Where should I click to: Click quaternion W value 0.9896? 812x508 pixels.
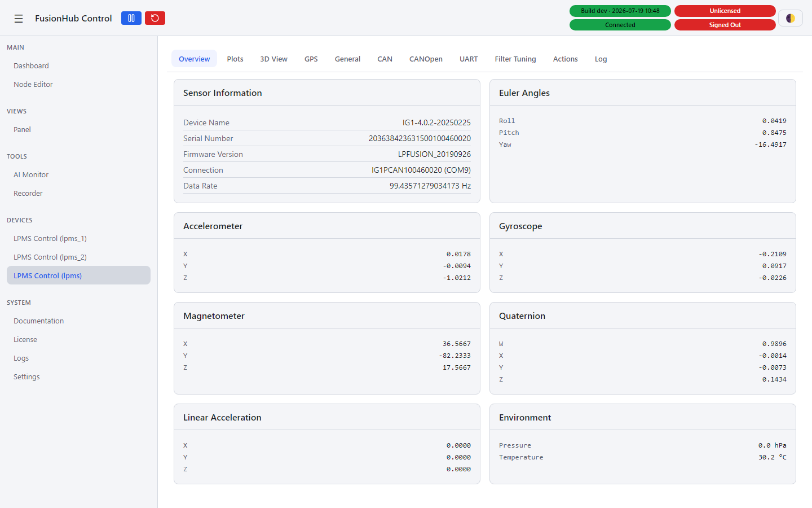(x=774, y=344)
